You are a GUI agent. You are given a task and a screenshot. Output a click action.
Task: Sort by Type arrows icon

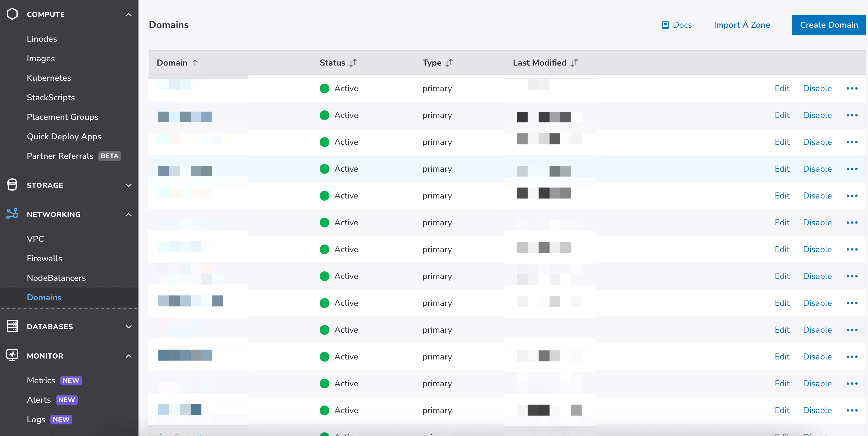click(x=449, y=63)
